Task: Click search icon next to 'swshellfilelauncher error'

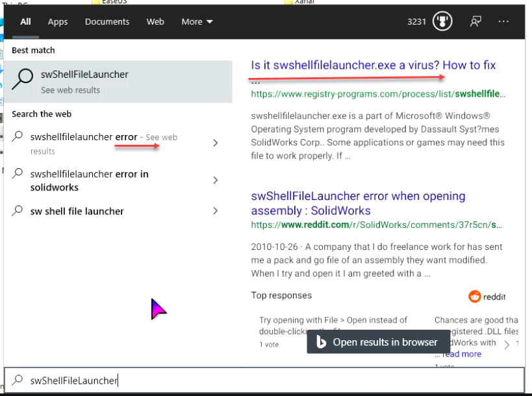Action: click(18, 136)
